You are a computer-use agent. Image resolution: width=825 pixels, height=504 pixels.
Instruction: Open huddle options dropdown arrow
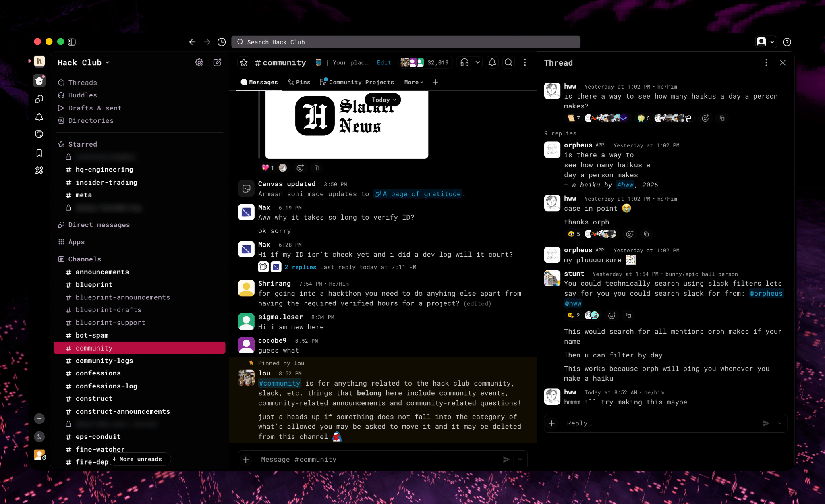click(477, 62)
